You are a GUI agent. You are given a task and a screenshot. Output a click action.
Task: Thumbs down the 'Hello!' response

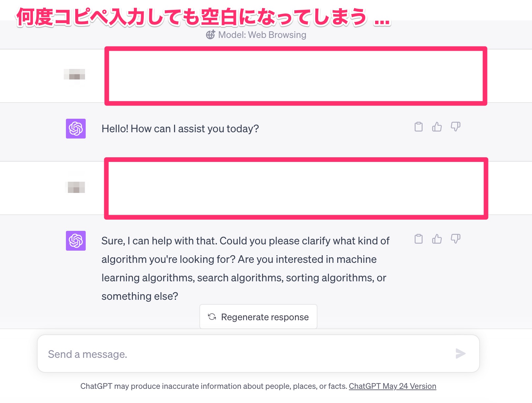[x=456, y=127]
